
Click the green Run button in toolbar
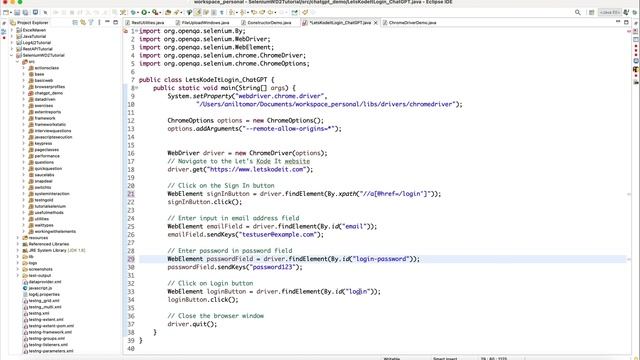point(144,12)
